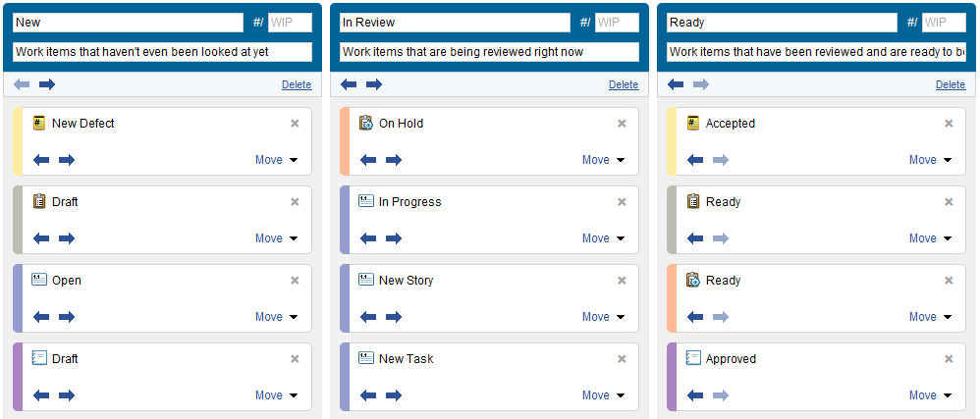Open Move dropdown on New Defect card
This screenshot has width=980, height=419.
pos(276,160)
